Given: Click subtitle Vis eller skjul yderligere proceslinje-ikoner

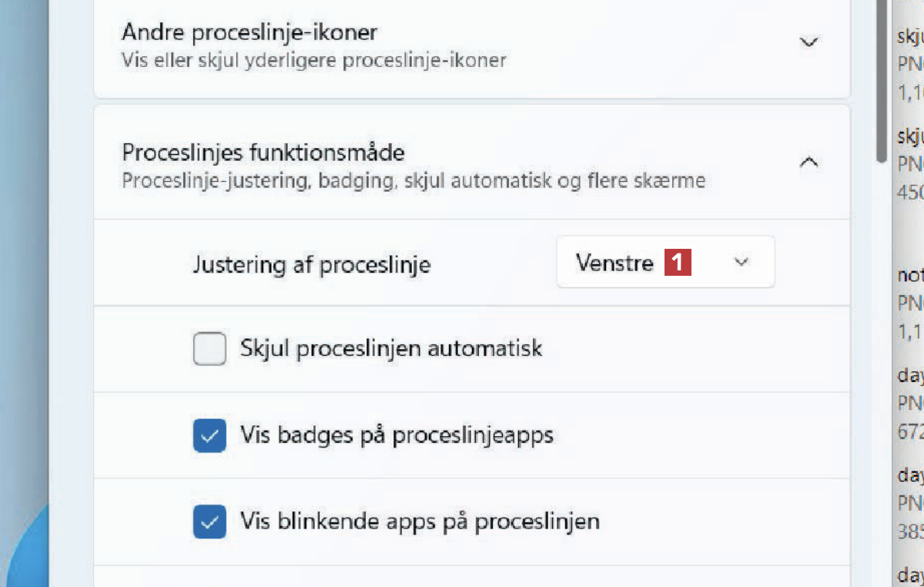Looking at the screenshot, I should (313, 60).
